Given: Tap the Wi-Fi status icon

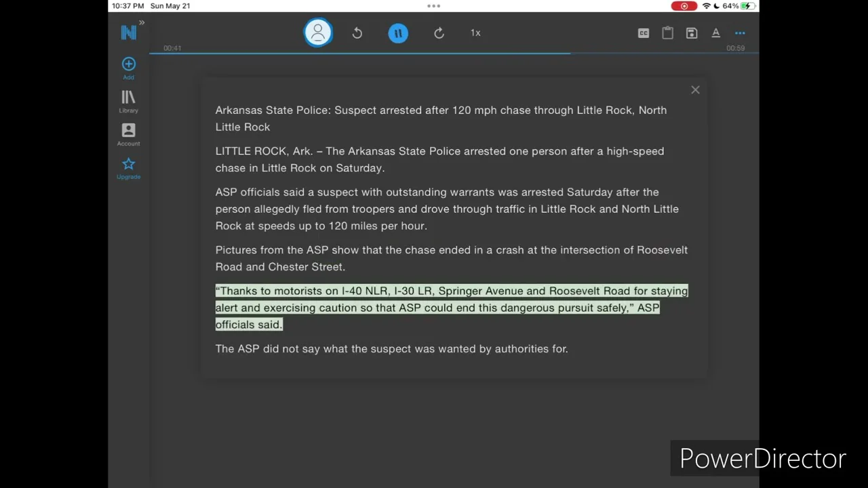Looking at the screenshot, I should click(707, 6).
